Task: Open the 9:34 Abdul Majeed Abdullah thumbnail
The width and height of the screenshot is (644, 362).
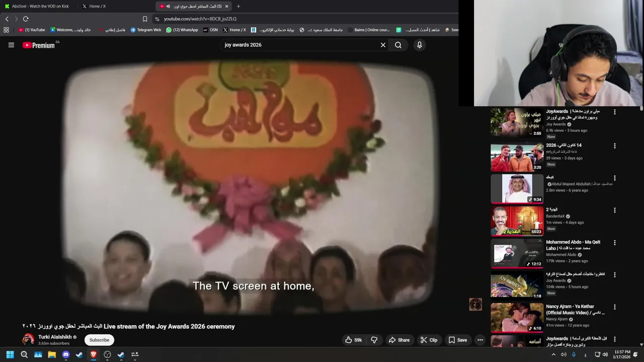Action: click(517, 189)
